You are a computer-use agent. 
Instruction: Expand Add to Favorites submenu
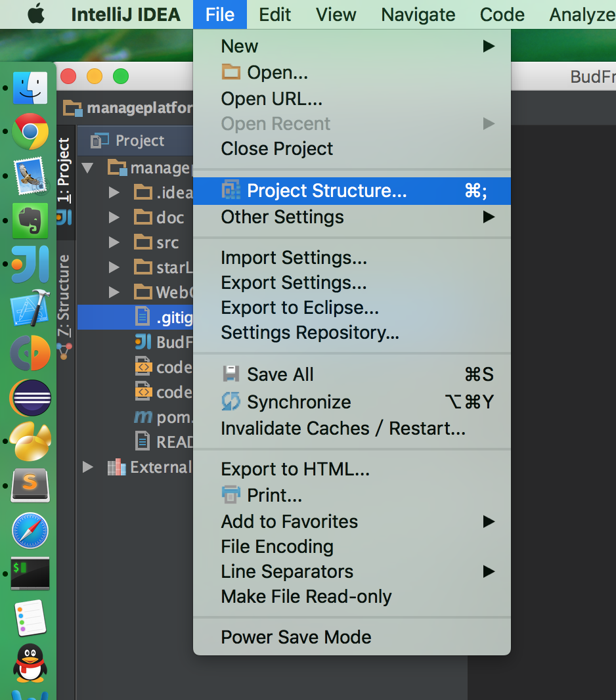(352, 521)
